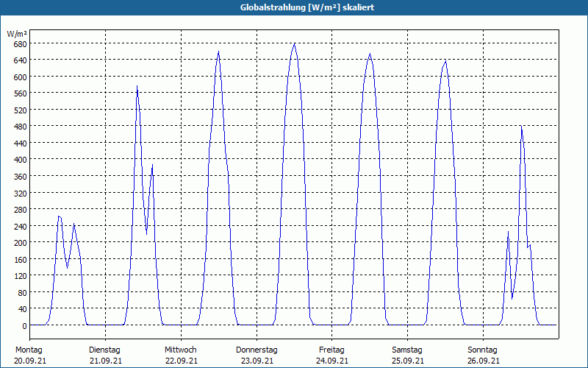Select the 440 axis value
This screenshot has height=368, width=588.
point(20,143)
